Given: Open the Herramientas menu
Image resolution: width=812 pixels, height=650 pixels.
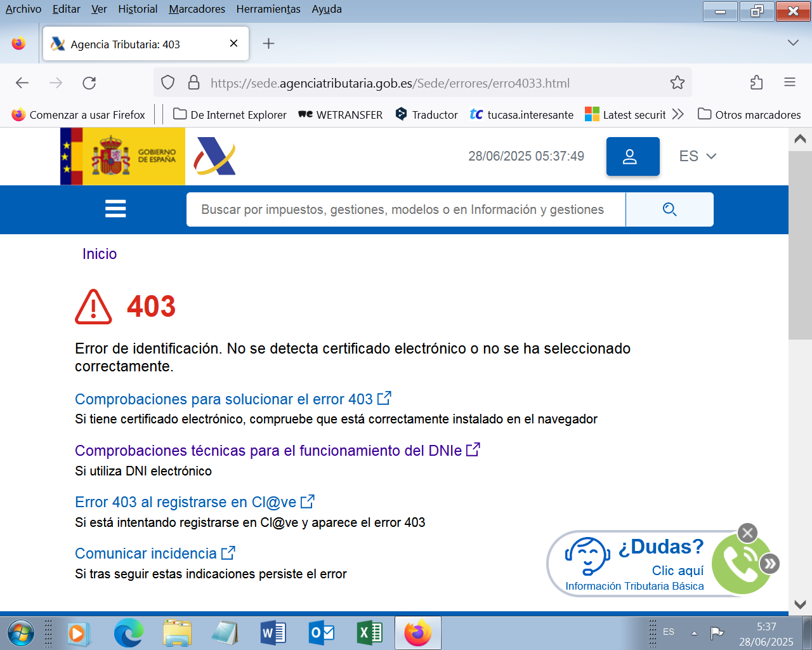Looking at the screenshot, I should coord(268,9).
